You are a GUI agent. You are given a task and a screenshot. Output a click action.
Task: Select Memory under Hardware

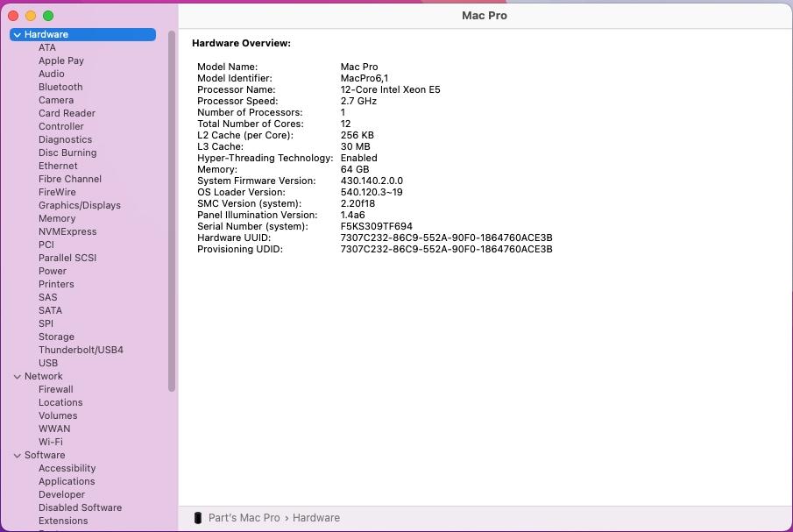coord(57,218)
